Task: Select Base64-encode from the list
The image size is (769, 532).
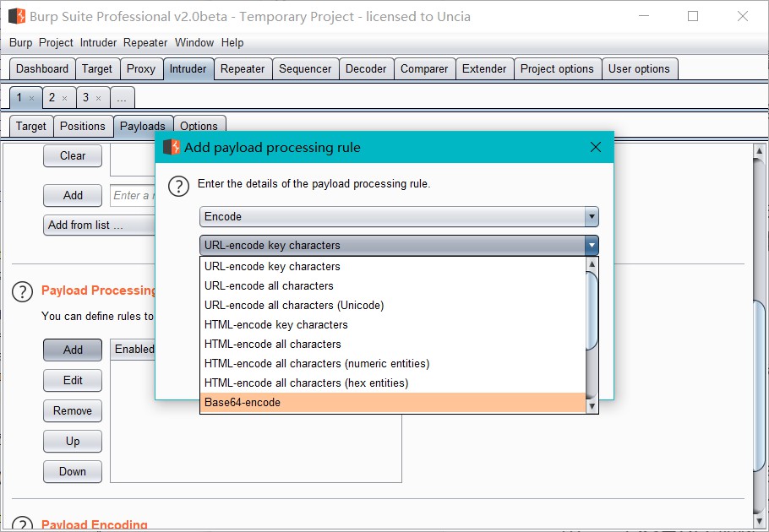Action: [393, 403]
